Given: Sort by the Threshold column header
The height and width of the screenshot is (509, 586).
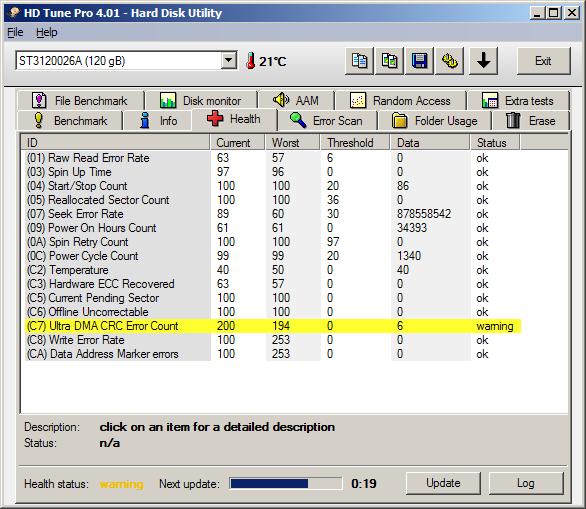Looking at the screenshot, I should tap(355, 143).
